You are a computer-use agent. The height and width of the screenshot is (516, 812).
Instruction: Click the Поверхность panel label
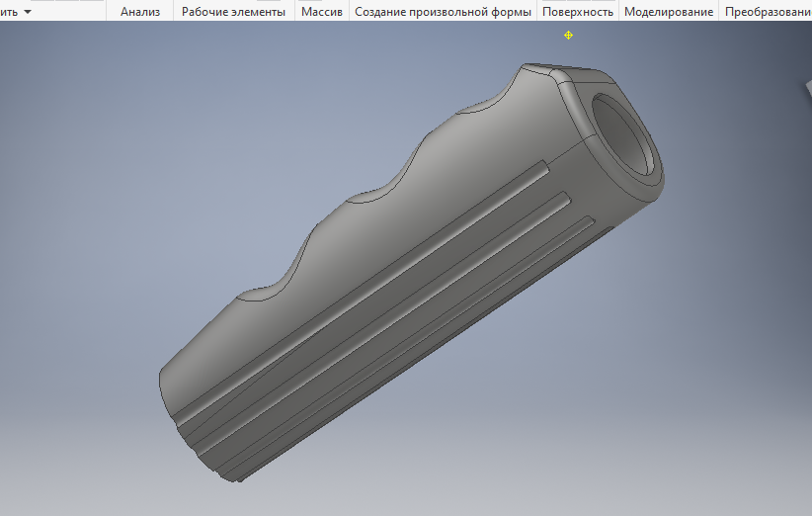pos(578,12)
